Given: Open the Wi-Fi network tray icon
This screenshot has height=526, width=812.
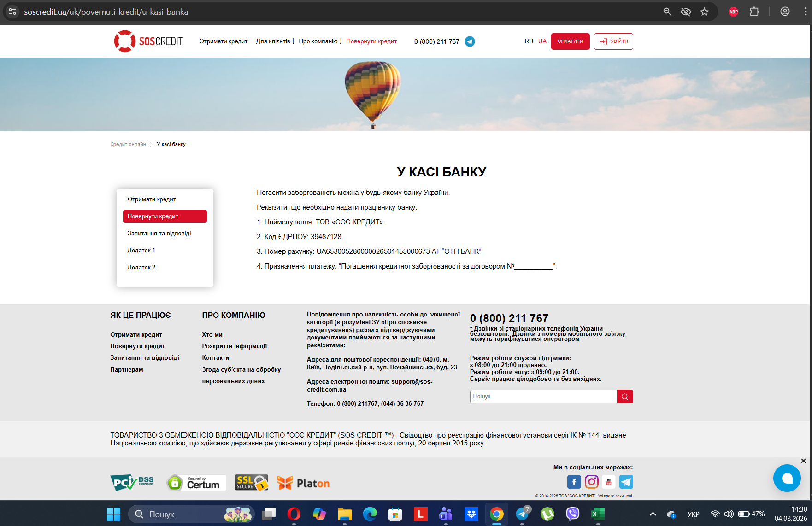Looking at the screenshot, I should pos(715,514).
